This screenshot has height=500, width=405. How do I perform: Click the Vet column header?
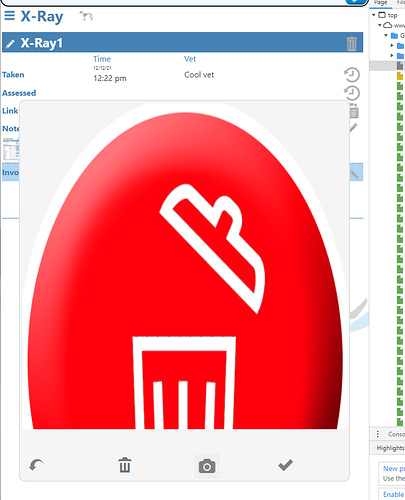190,59
